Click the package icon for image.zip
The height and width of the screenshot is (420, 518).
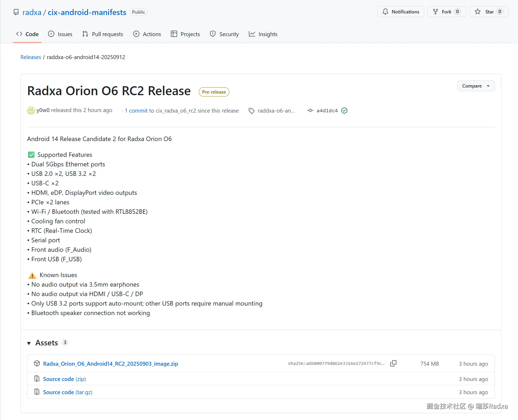click(37, 363)
